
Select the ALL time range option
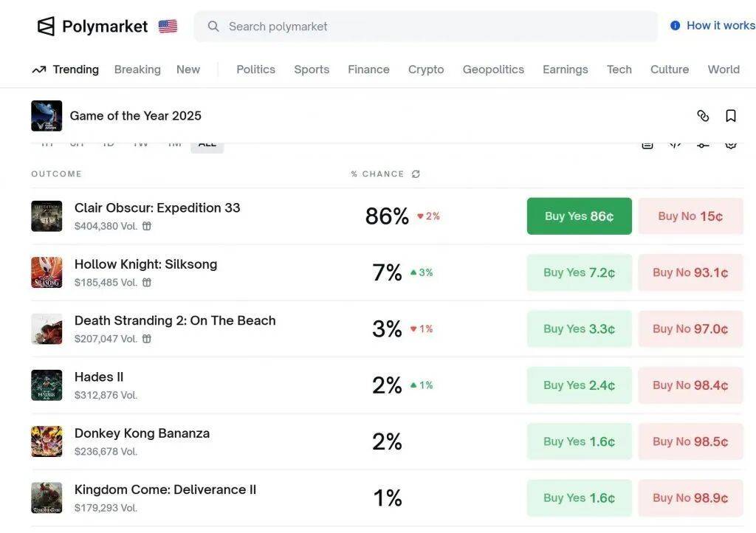click(207, 144)
